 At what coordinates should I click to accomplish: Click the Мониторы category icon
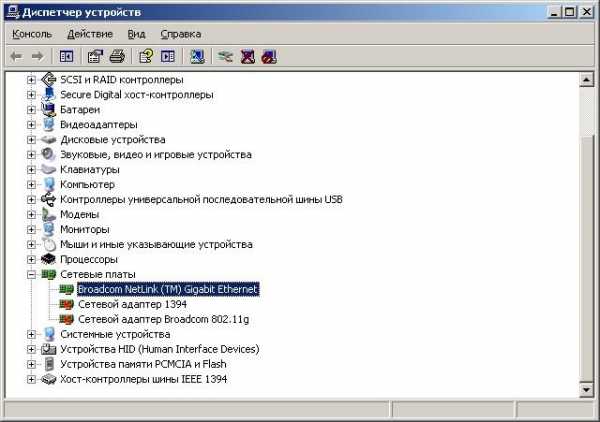pyautogui.click(x=49, y=229)
